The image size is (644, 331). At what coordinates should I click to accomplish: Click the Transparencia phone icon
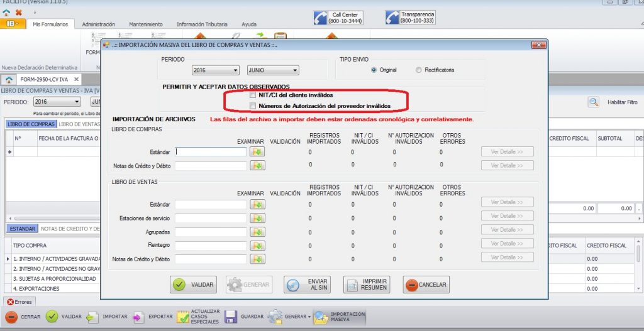click(392, 17)
